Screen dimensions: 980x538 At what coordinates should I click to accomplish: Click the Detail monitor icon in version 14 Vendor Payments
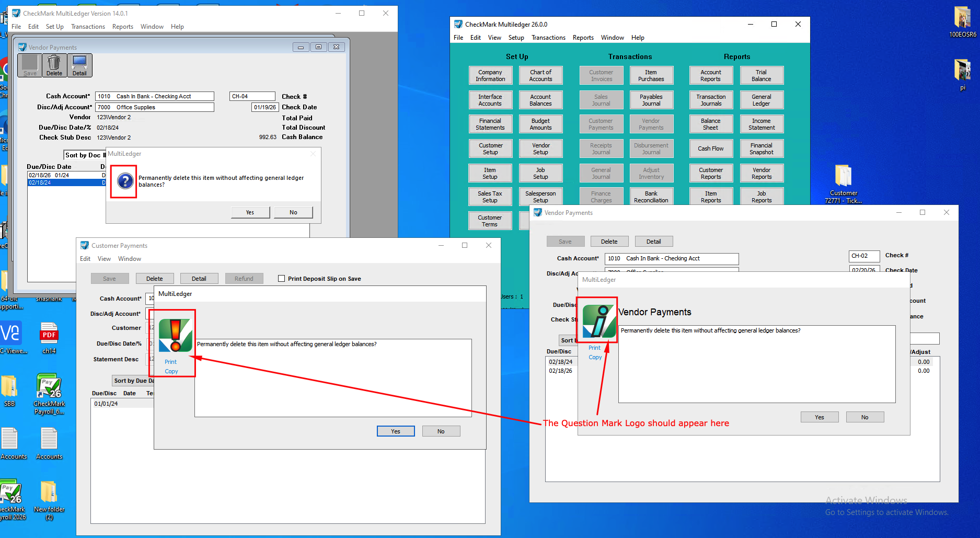coord(79,65)
